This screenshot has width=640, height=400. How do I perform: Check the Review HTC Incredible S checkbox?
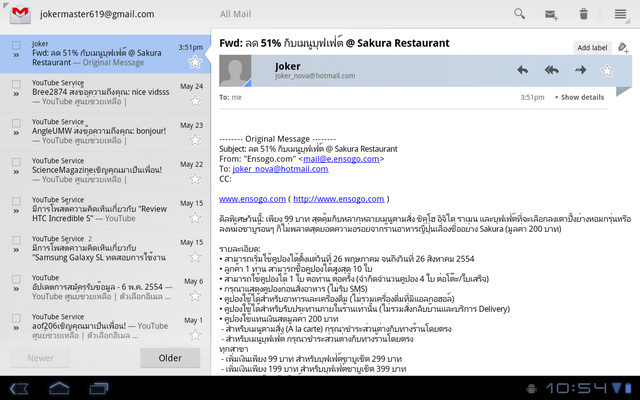point(16,201)
